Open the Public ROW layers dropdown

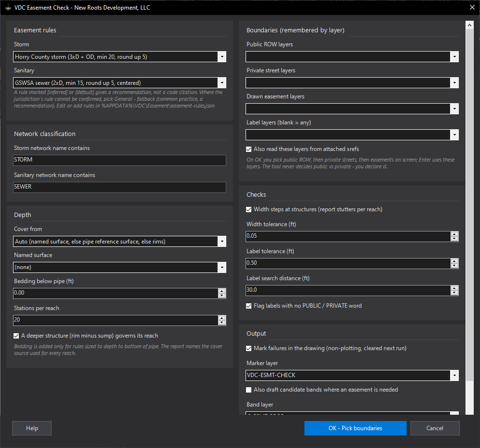pos(454,57)
